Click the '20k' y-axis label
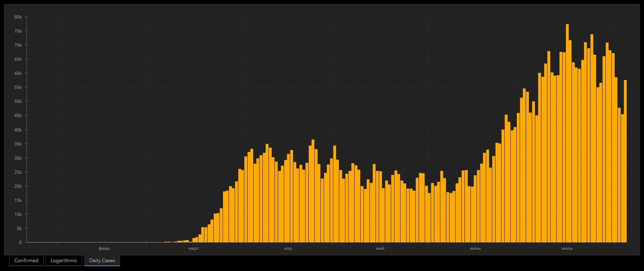 tap(18, 186)
